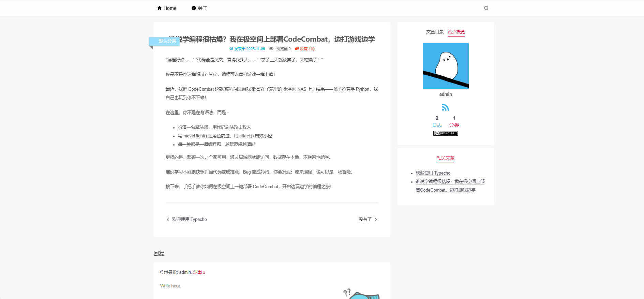Viewport: 644px width, 299px height.
Task: Click the right chevron next to 没有了
Action: 376,220
